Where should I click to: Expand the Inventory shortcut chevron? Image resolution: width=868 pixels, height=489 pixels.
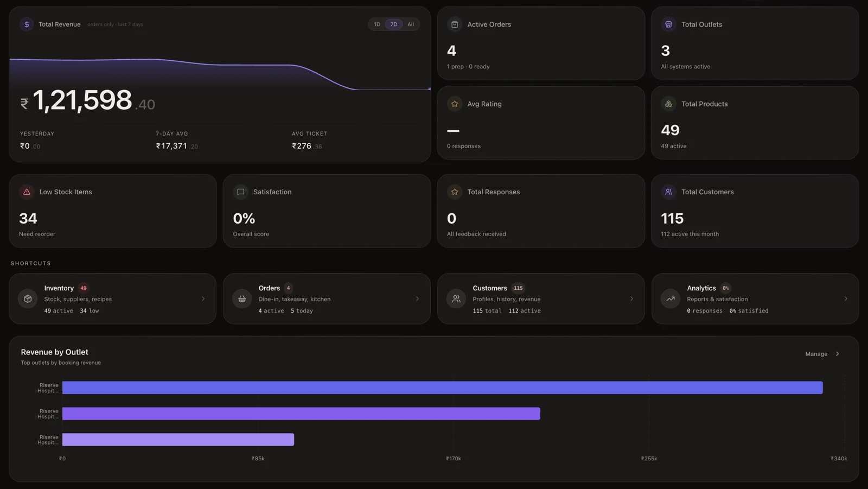[x=203, y=299]
